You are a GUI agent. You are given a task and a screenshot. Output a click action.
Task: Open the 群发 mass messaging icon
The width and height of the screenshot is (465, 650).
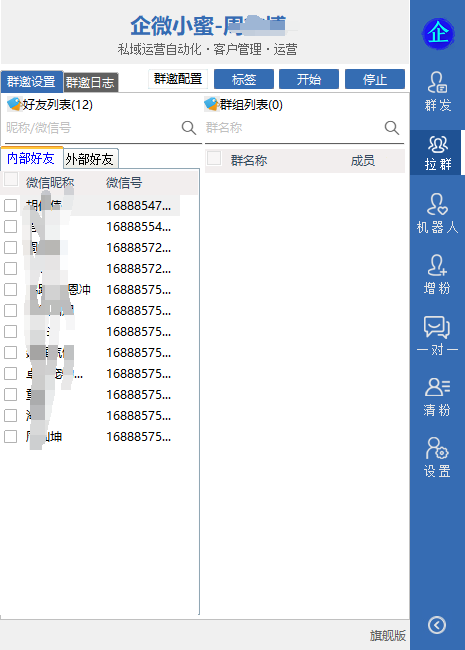click(x=438, y=92)
